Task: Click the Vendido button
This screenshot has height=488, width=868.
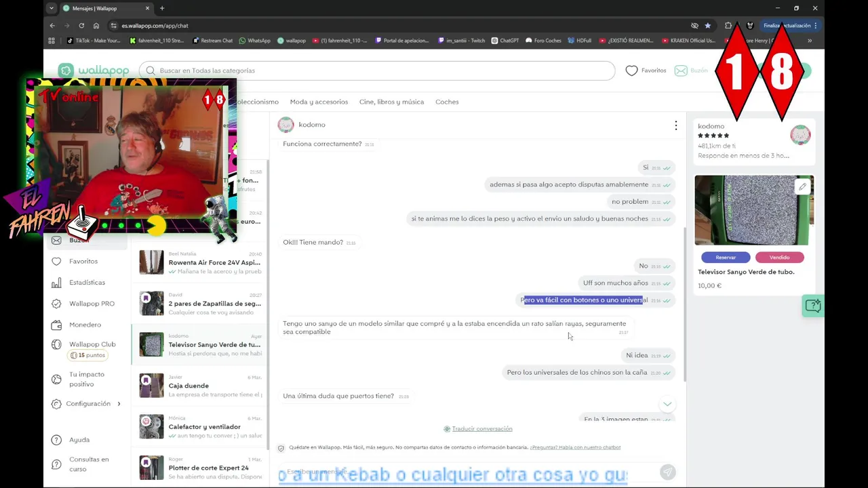Action: (x=779, y=258)
